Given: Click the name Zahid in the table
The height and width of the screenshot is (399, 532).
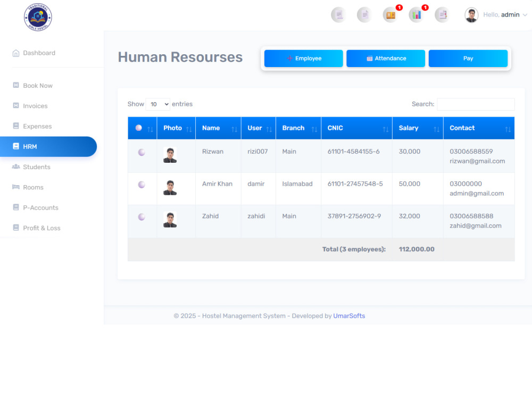Looking at the screenshot, I should [x=210, y=216].
